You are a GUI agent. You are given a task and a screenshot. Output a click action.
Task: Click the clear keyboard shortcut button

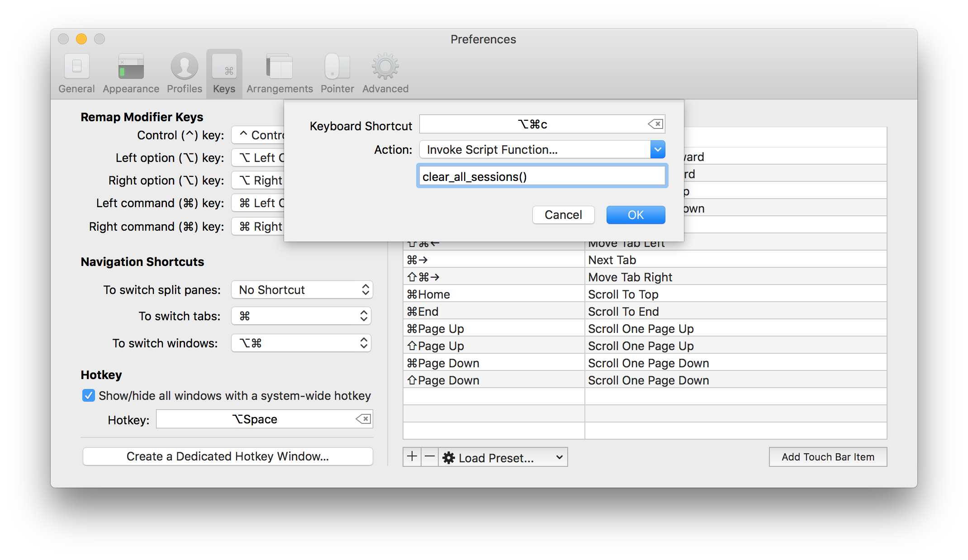point(656,123)
